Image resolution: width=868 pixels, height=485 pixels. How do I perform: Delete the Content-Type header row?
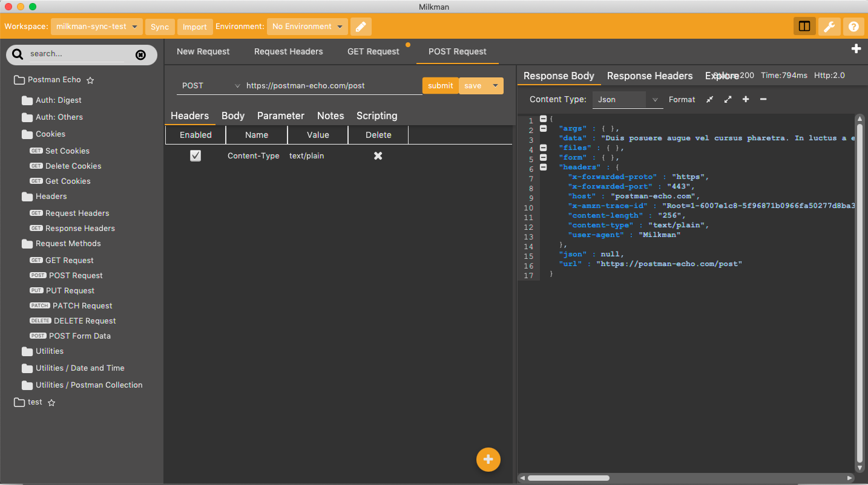(x=378, y=156)
